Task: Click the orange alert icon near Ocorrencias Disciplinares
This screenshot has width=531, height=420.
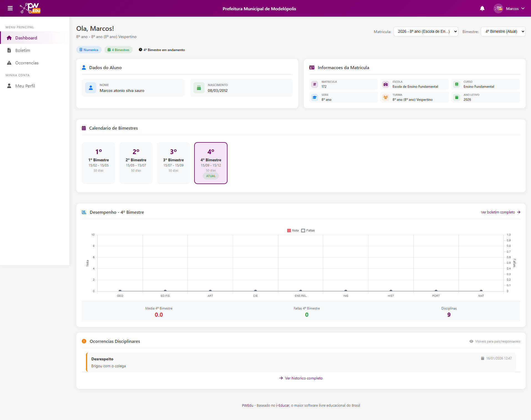Action: coord(84,341)
